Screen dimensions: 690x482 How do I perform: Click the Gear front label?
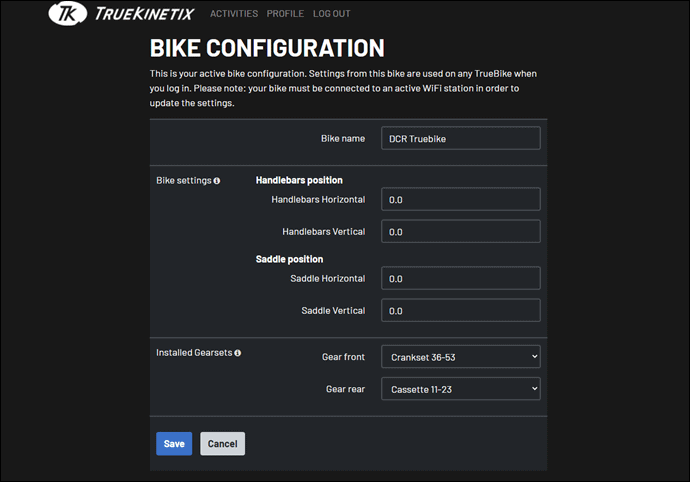[x=343, y=357]
